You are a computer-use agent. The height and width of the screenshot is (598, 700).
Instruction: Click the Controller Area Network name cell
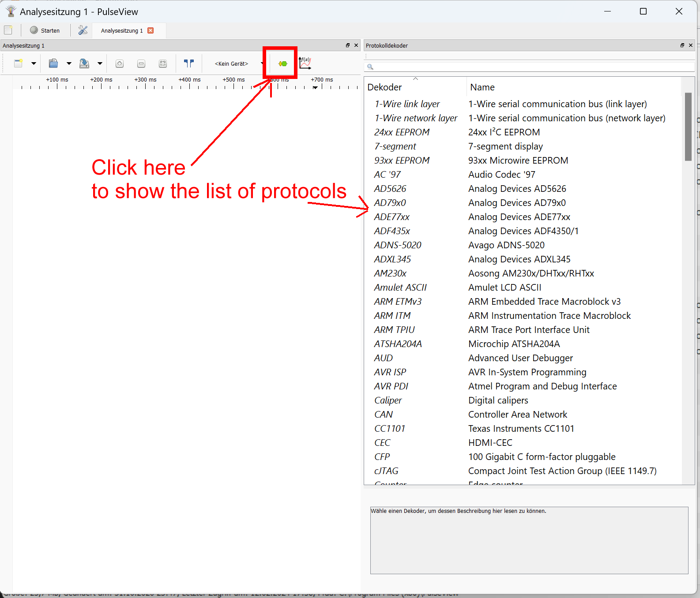click(x=518, y=415)
